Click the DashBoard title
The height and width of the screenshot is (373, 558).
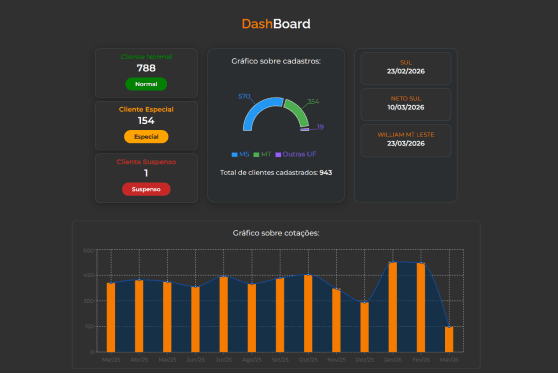[x=276, y=24]
